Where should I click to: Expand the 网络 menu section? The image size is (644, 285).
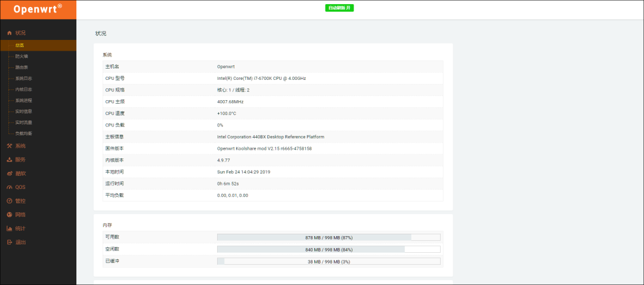click(21, 215)
